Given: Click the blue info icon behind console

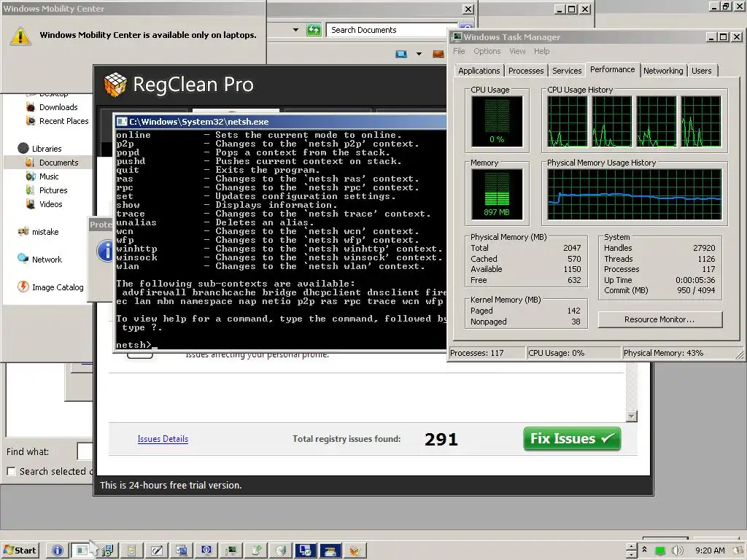Looking at the screenshot, I should click(x=104, y=251).
